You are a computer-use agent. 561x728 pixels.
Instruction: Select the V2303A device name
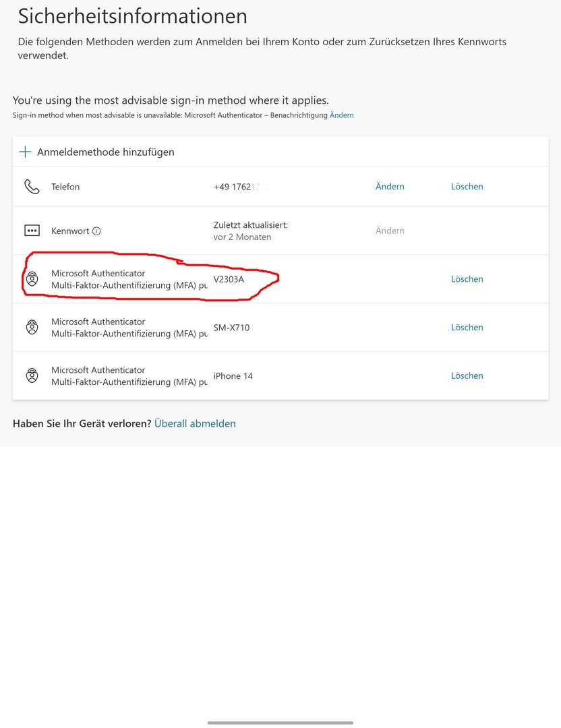[x=229, y=279]
